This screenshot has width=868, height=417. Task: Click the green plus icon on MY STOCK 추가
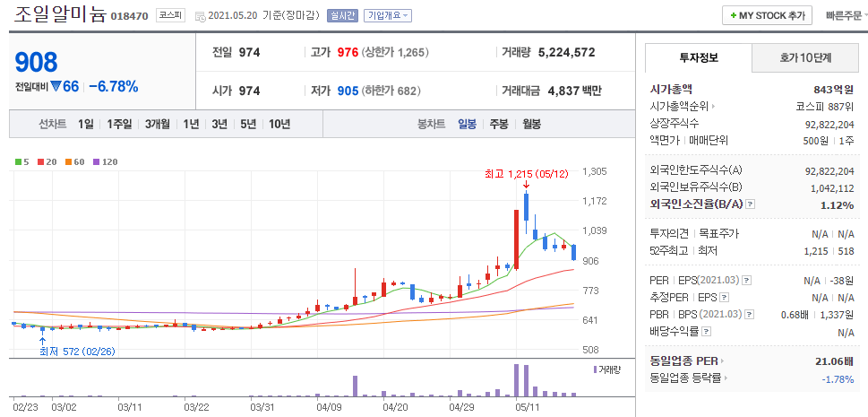[x=734, y=15]
